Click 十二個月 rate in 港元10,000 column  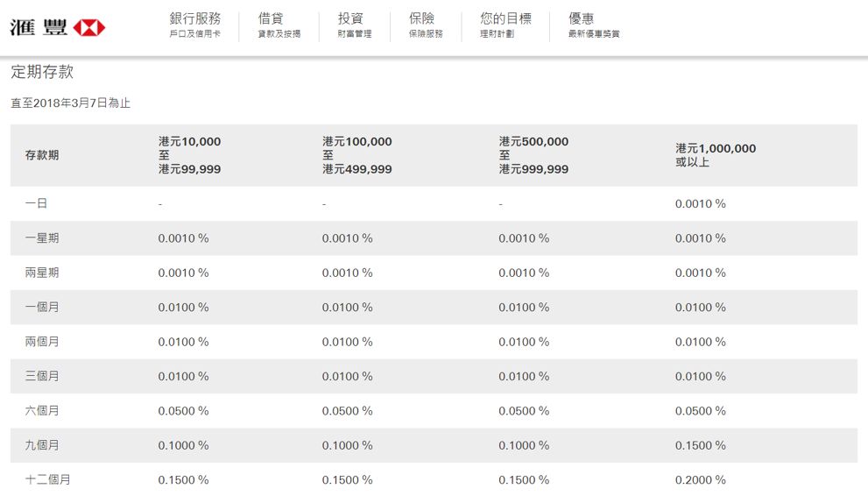click(183, 480)
